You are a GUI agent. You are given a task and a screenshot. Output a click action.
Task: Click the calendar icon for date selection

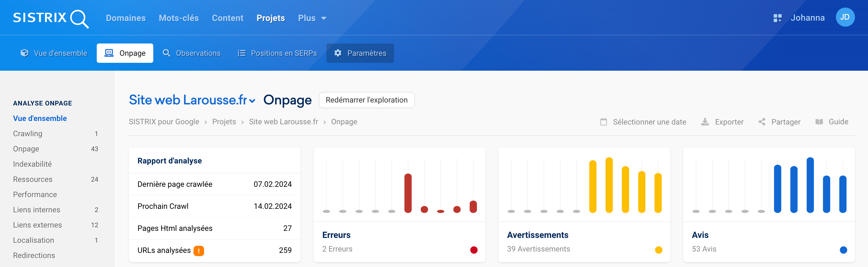(x=604, y=122)
